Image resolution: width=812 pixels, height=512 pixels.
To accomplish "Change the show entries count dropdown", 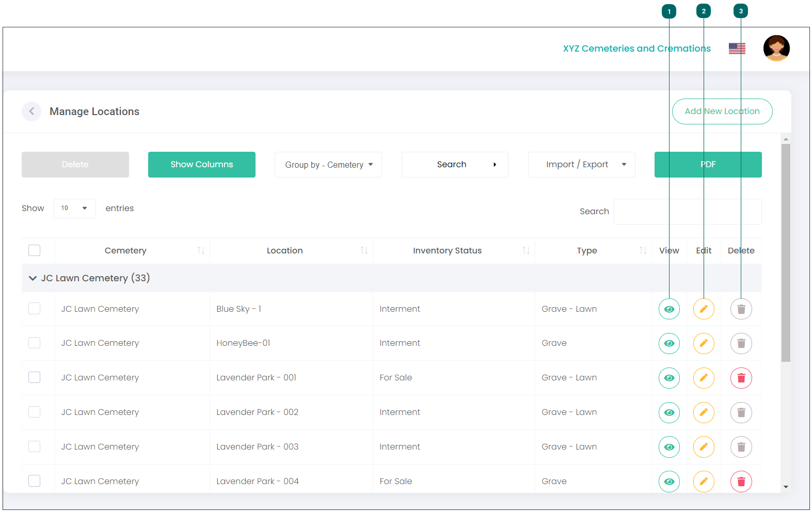I will [x=75, y=209].
